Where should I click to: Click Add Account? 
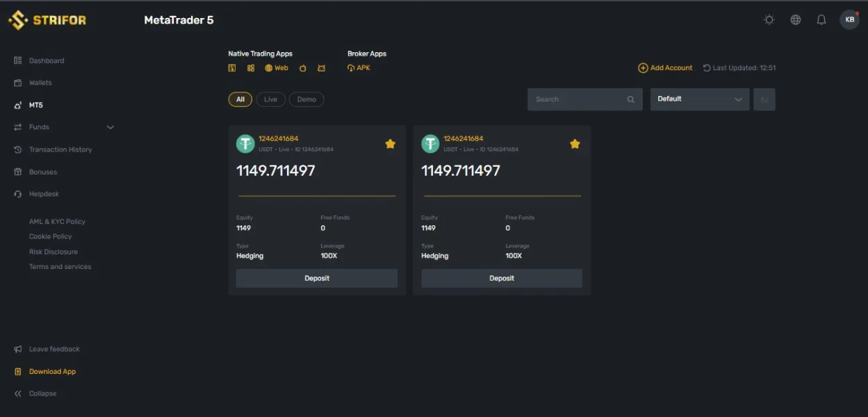click(x=665, y=68)
